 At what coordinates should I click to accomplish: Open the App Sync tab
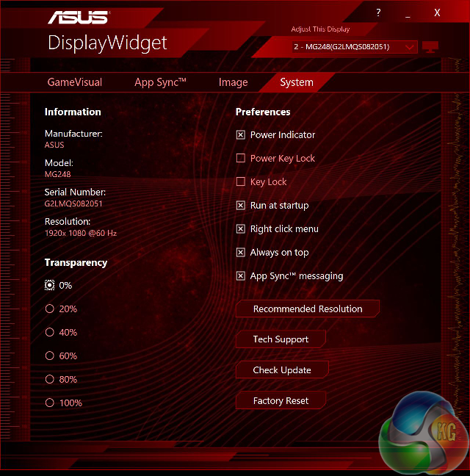[x=160, y=82]
